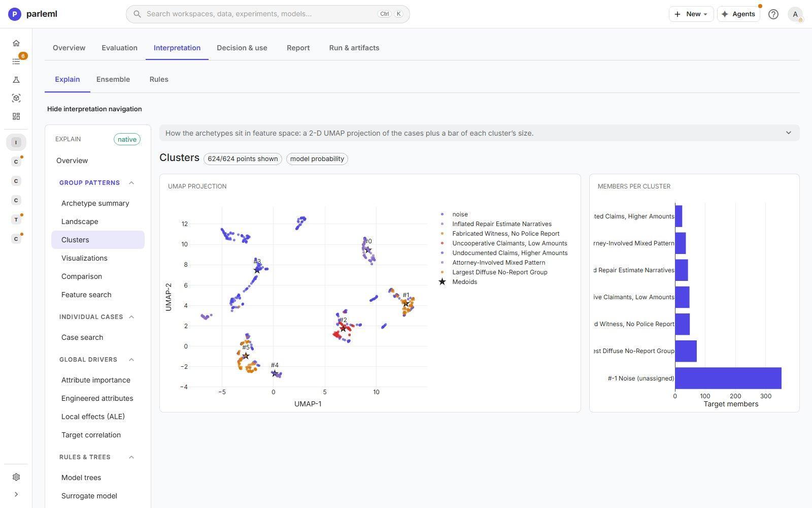Click the medoid star labeled #4
812x508 pixels.
[275, 373]
